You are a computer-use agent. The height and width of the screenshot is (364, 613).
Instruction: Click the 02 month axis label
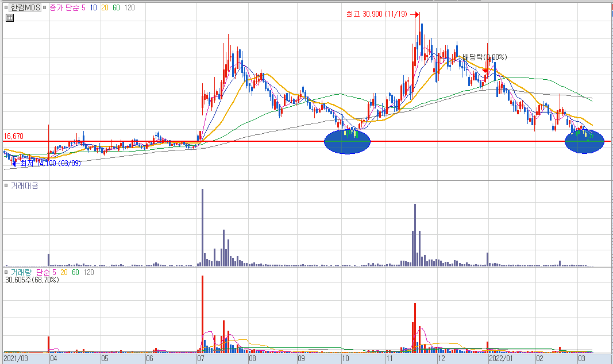pos(539,358)
